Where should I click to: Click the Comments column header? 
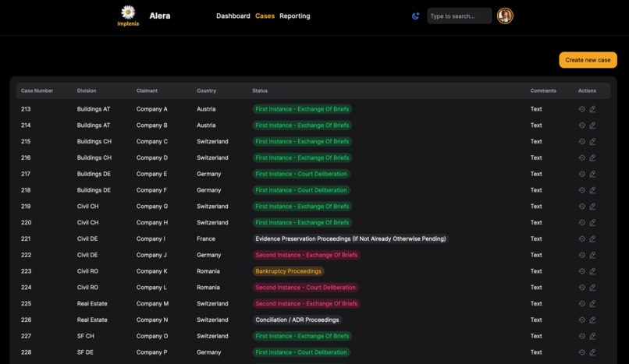point(543,91)
